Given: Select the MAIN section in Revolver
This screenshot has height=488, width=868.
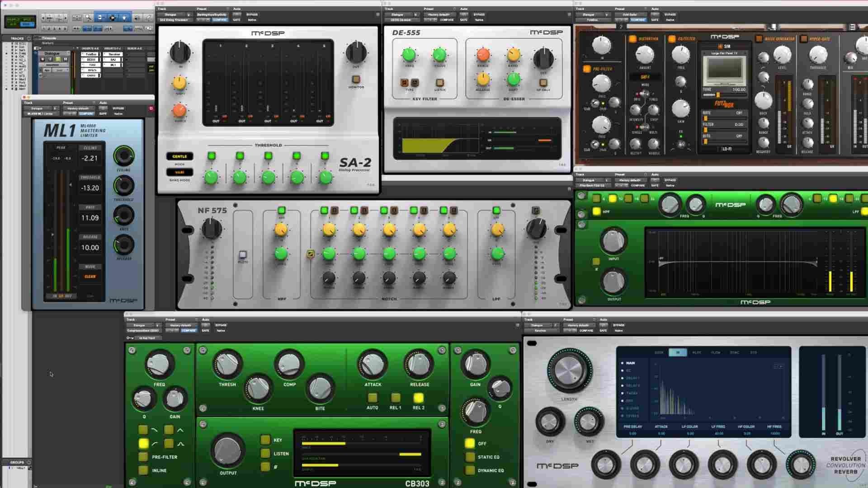Looking at the screenshot, I should pyautogui.click(x=630, y=363).
